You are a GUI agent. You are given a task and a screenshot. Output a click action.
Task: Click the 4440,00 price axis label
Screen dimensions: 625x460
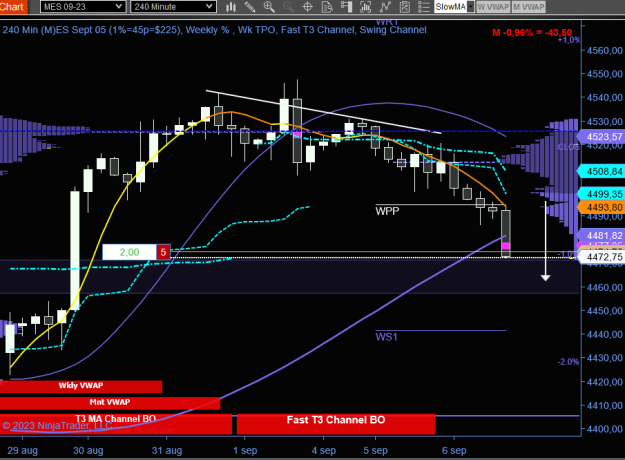pos(605,334)
